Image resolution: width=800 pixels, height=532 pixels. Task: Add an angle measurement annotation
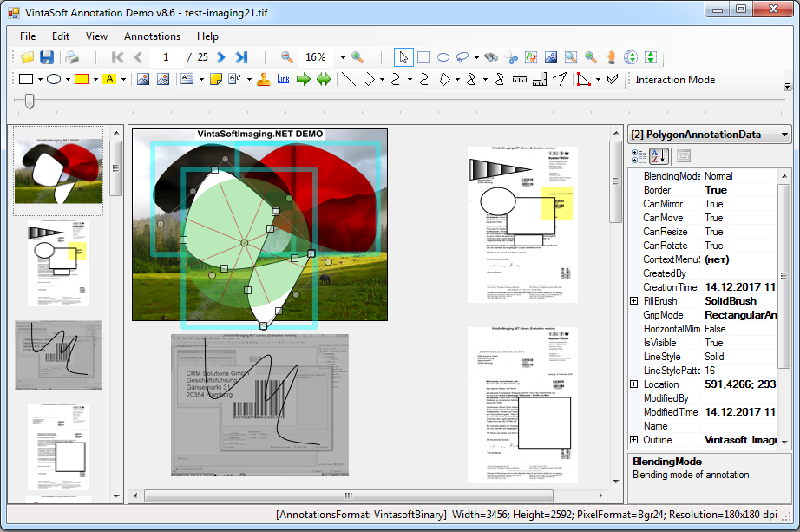560,79
